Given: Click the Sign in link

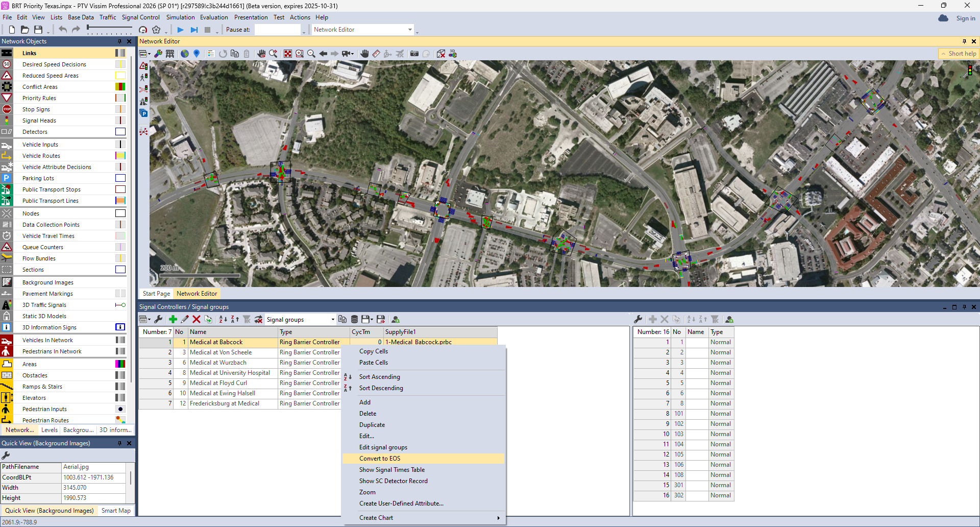Looking at the screenshot, I should click(x=965, y=18).
